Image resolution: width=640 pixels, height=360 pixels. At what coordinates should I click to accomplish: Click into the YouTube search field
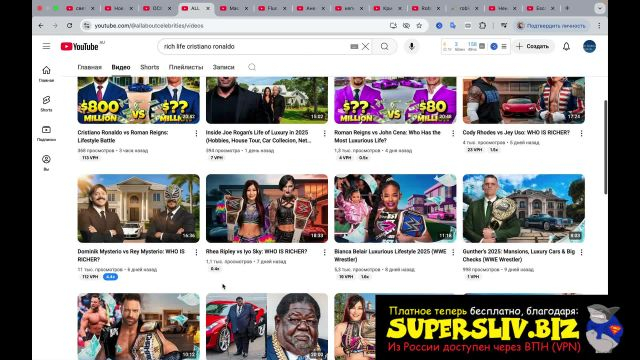255,47
